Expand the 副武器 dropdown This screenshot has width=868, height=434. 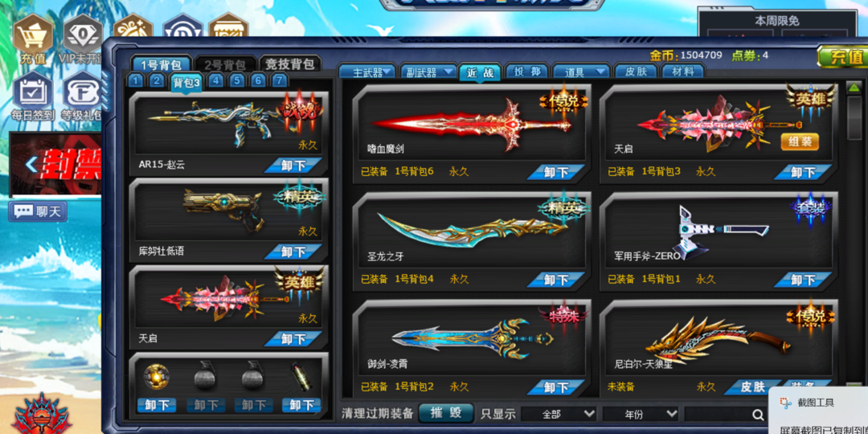[x=428, y=72]
